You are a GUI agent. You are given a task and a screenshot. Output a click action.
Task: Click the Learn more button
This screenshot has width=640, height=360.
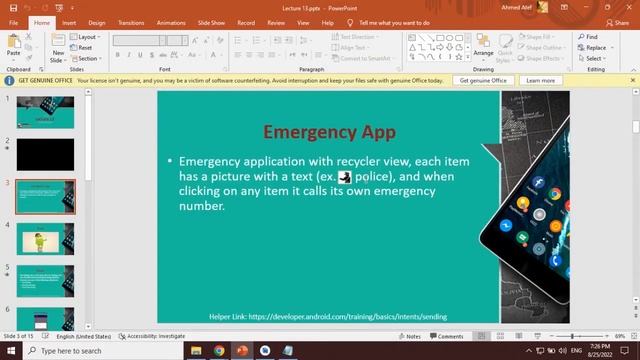[540, 80]
